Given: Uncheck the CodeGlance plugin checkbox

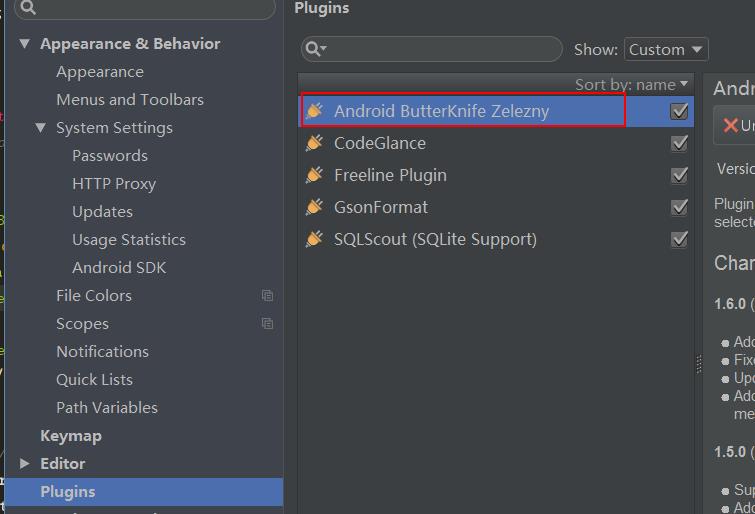Looking at the screenshot, I should [680, 143].
